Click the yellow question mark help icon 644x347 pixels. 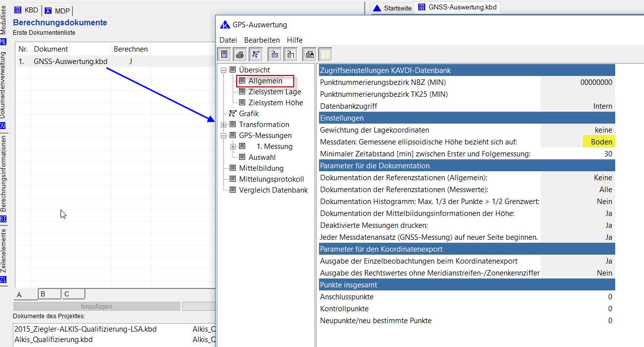[x=325, y=54]
